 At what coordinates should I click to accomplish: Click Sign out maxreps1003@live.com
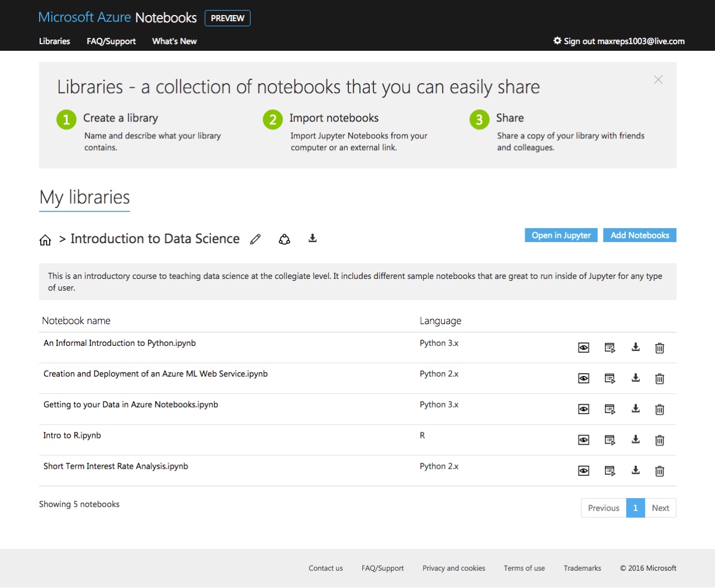(624, 41)
